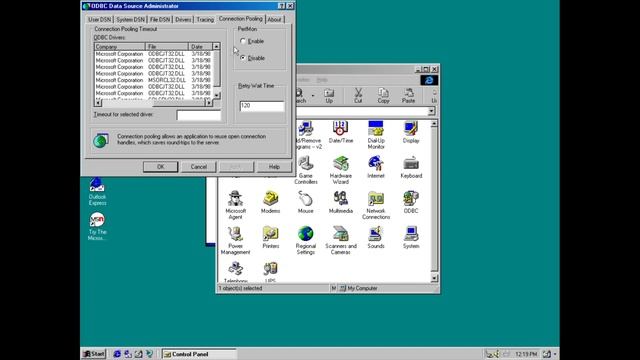Select the Printers icon
640x360 pixels.
[270, 237]
